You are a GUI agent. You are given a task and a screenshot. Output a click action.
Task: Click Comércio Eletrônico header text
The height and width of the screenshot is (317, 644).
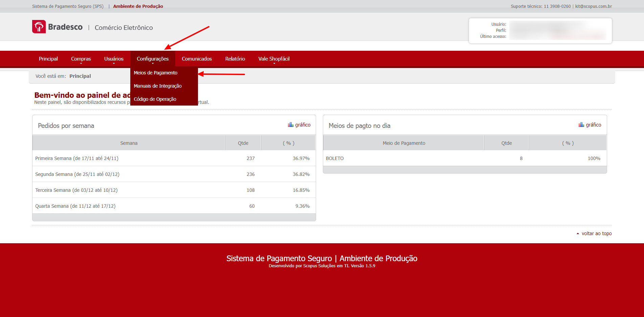pyautogui.click(x=124, y=28)
